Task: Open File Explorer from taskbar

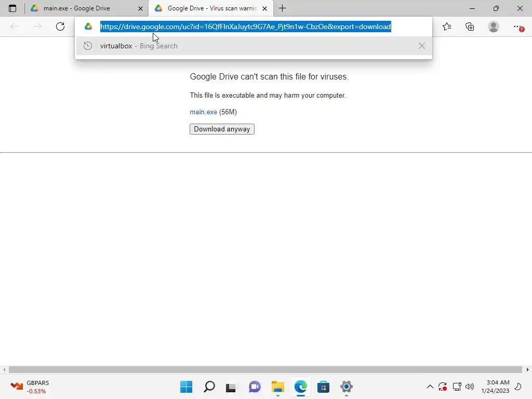Action: (277, 387)
